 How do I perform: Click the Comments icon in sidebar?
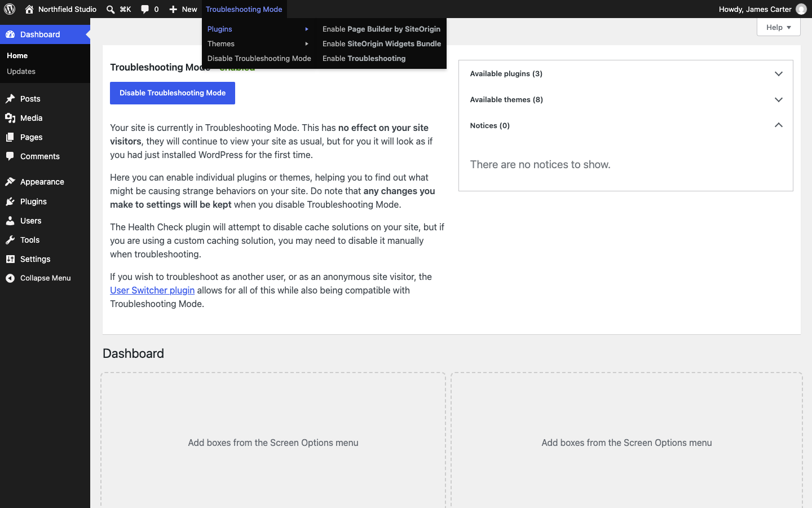click(10, 156)
